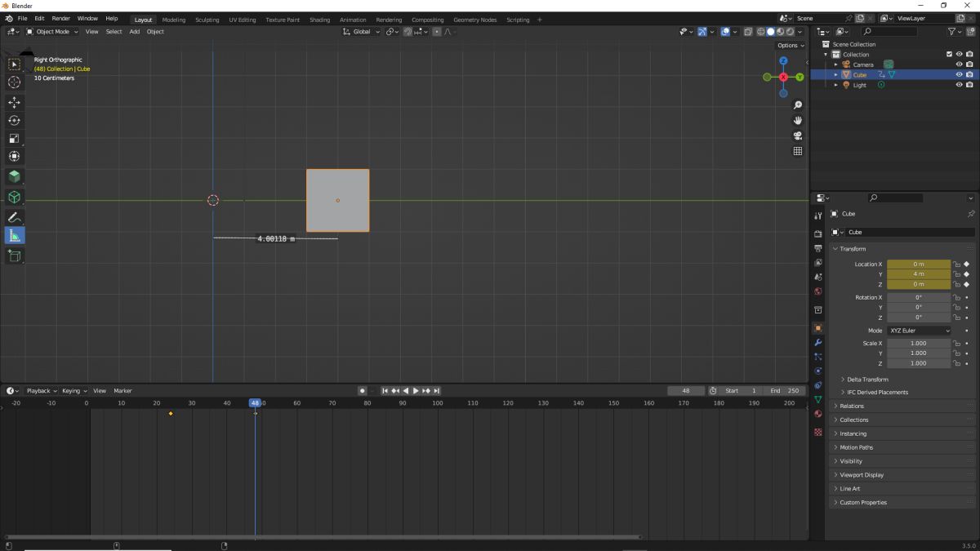Switch orthographic/perspective with grid icon
Viewport: 980px width, 551px height.
point(798,151)
